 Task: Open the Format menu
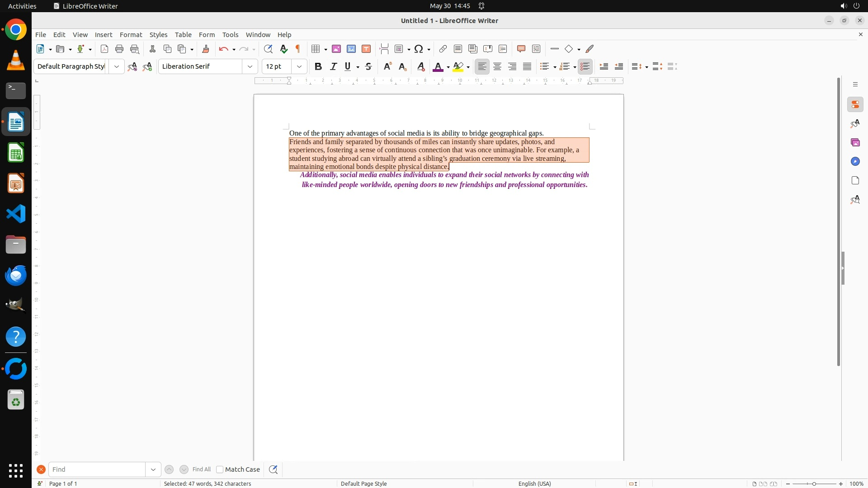pyautogui.click(x=131, y=35)
